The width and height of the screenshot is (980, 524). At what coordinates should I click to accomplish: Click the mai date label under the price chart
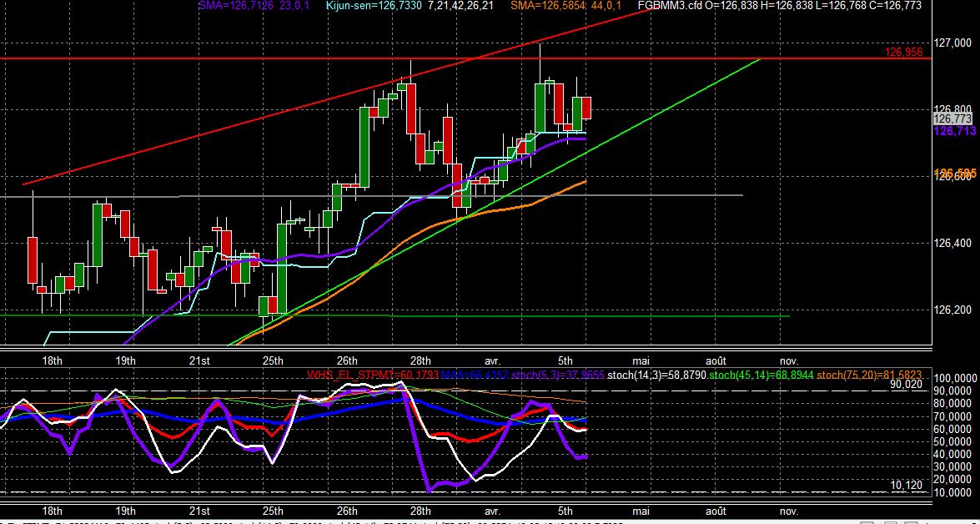[x=641, y=360]
